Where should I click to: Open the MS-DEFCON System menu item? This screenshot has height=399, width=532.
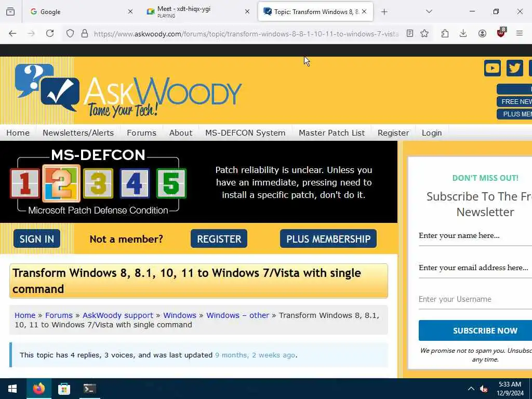pos(245,132)
